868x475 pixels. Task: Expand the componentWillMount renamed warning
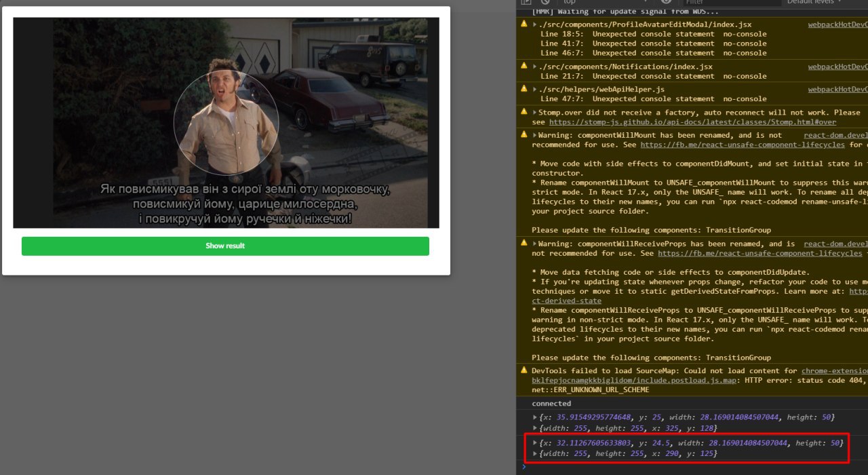(x=536, y=135)
